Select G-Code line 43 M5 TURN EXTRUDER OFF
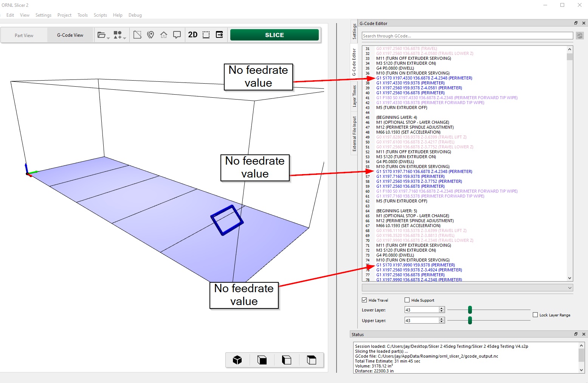 (x=402, y=107)
